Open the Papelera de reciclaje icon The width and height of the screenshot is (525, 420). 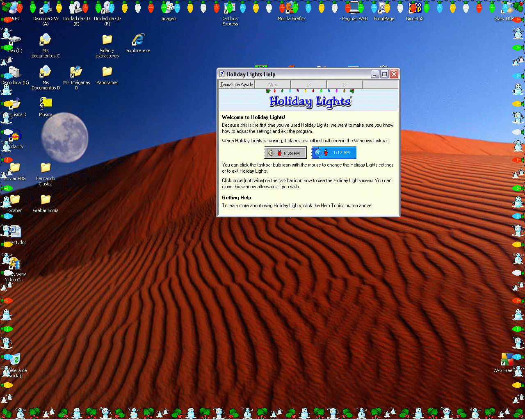click(x=15, y=359)
